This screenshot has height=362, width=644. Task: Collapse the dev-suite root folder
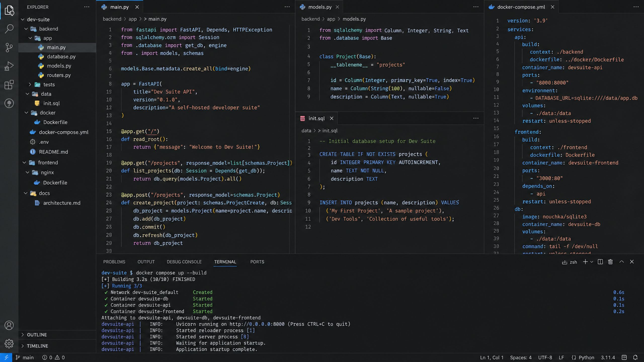click(x=23, y=19)
